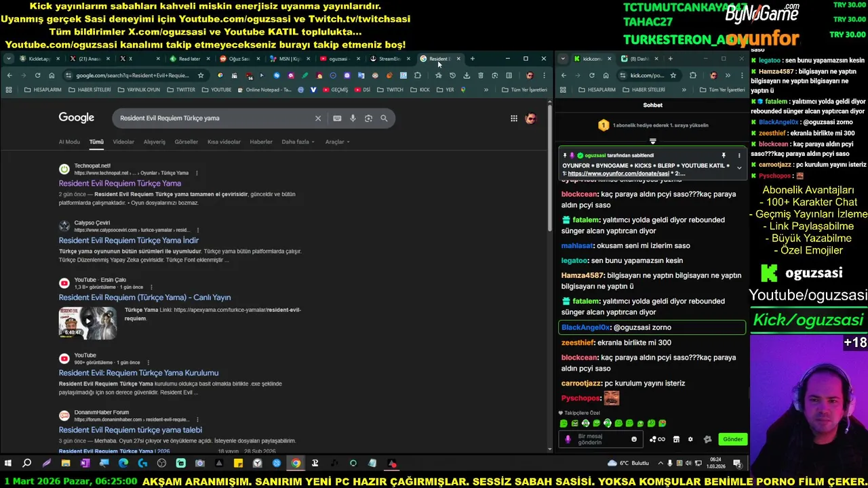Open the Canlı Yayın YouTube result
The width and height of the screenshot is (868, 488).
pyautogui.click(x=144, y=297)
